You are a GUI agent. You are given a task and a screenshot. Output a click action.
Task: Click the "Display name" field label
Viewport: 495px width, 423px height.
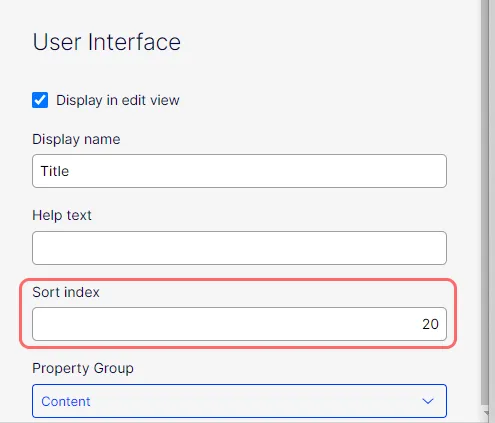click(76, 139)
